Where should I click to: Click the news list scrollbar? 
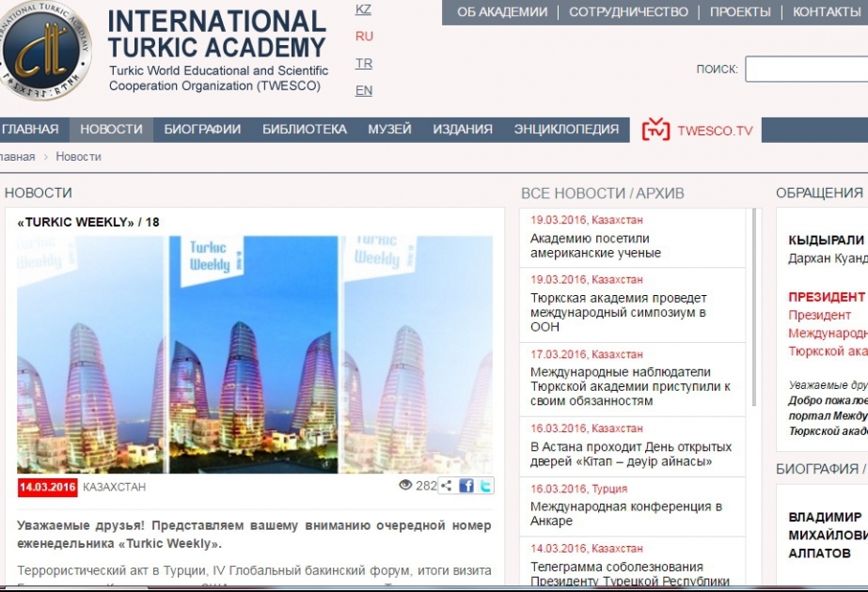pos(753,307)
